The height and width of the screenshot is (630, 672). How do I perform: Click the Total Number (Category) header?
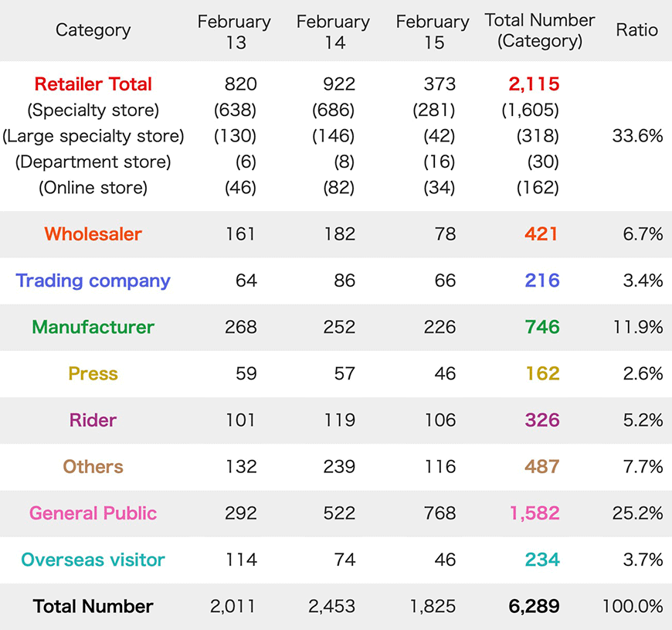[x=540, y=31]
